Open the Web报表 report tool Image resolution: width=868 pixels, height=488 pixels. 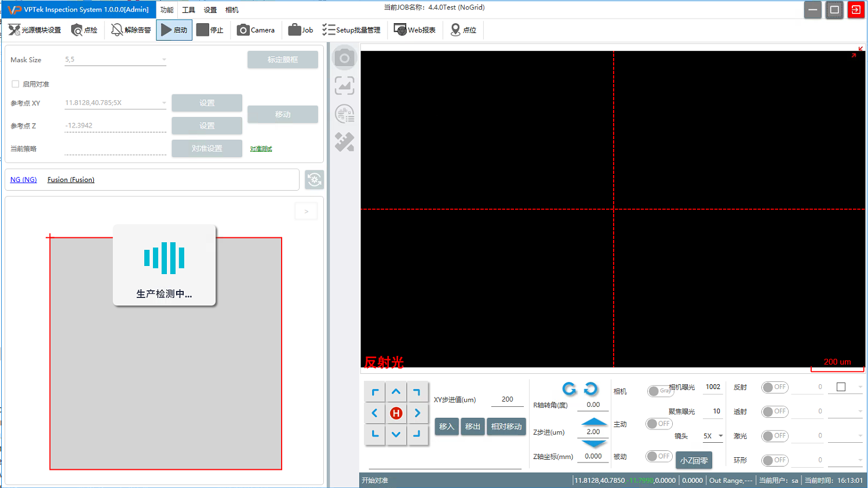(x=414, y=30)
